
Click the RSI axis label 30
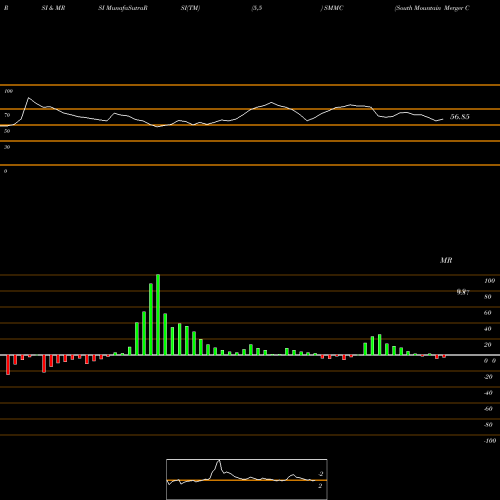[7, 147]
